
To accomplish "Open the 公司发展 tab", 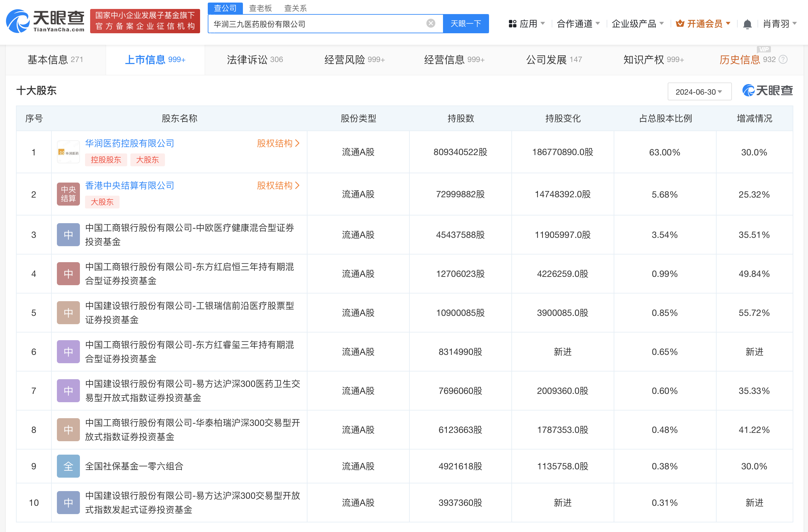I will click(x=554, y=60).
